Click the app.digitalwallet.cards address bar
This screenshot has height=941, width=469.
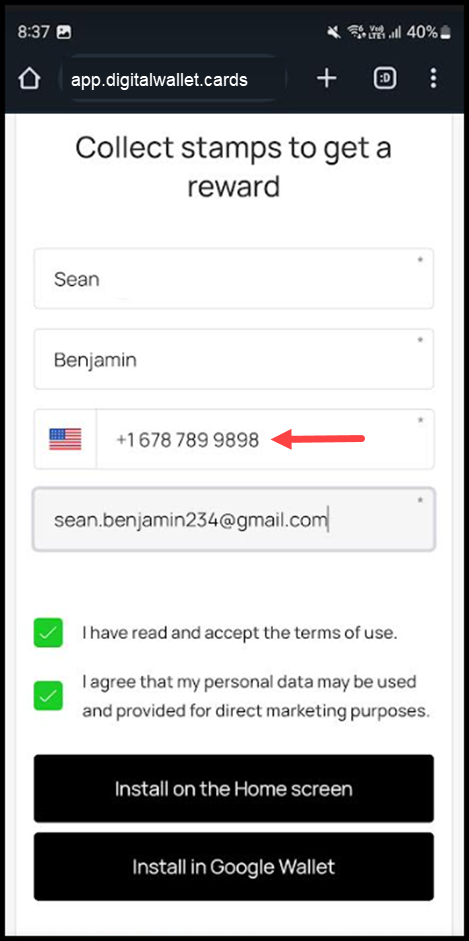[173, 80]
